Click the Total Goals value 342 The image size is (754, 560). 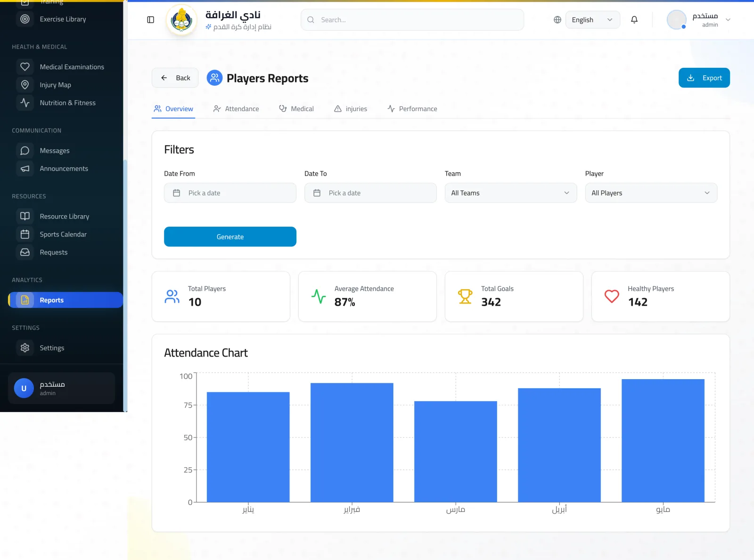491,302
